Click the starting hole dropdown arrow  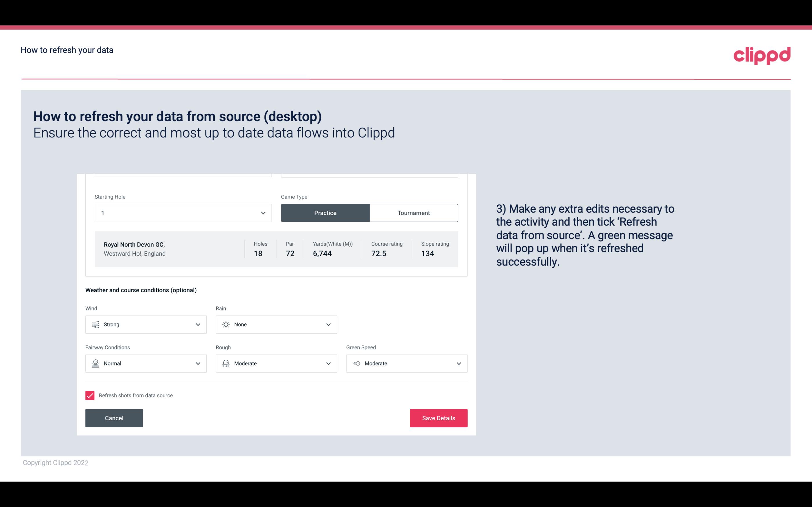pyautogui.click(x=263, y=213)
